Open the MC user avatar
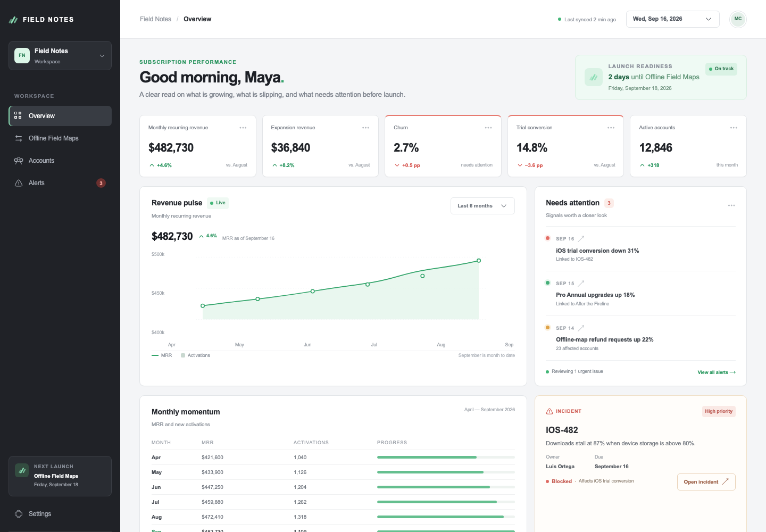This screenshot has height=532, width=766. pos(738,19)
